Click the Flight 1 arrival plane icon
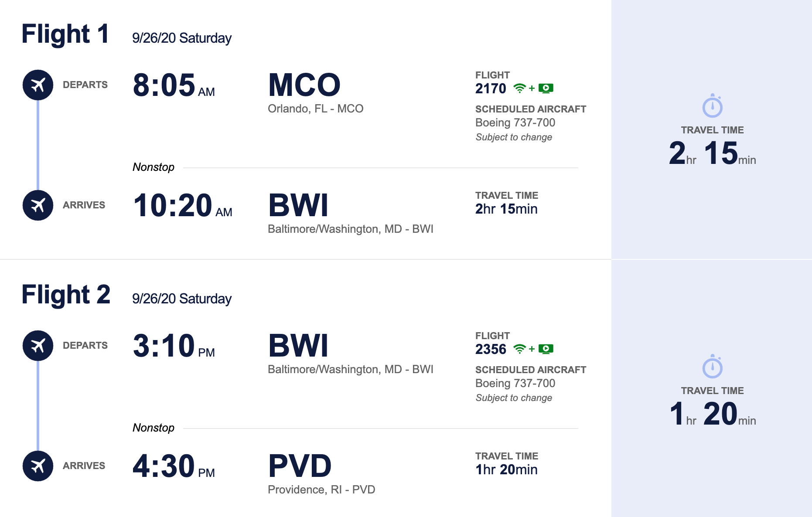 tap(38, 205)
